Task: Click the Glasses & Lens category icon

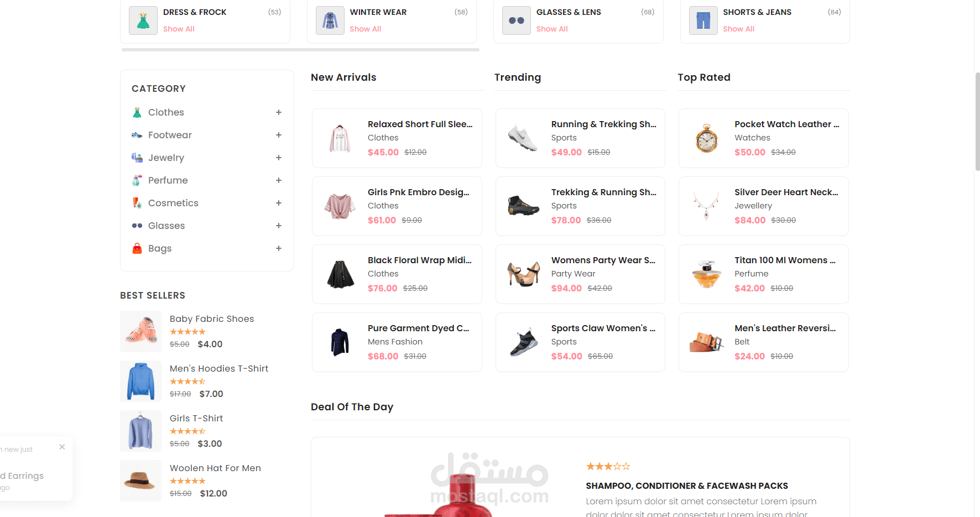Action: tap(517, 21)
